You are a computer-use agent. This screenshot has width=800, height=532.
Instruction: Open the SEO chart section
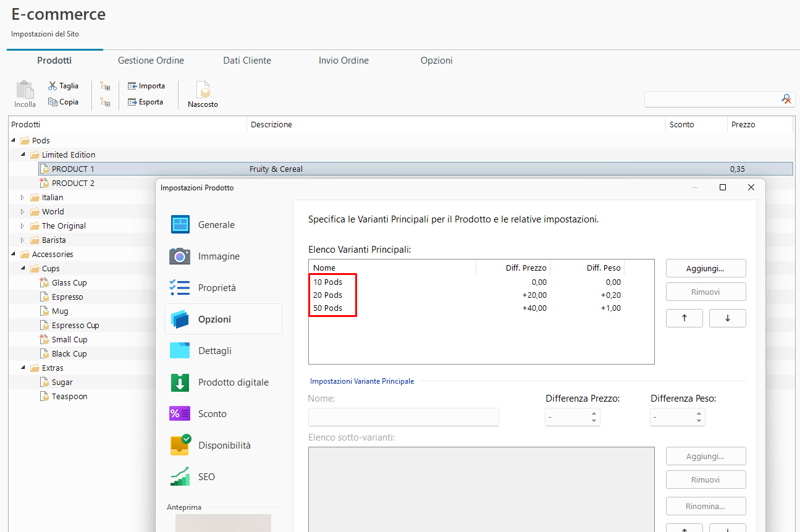[x=224, y=477]
